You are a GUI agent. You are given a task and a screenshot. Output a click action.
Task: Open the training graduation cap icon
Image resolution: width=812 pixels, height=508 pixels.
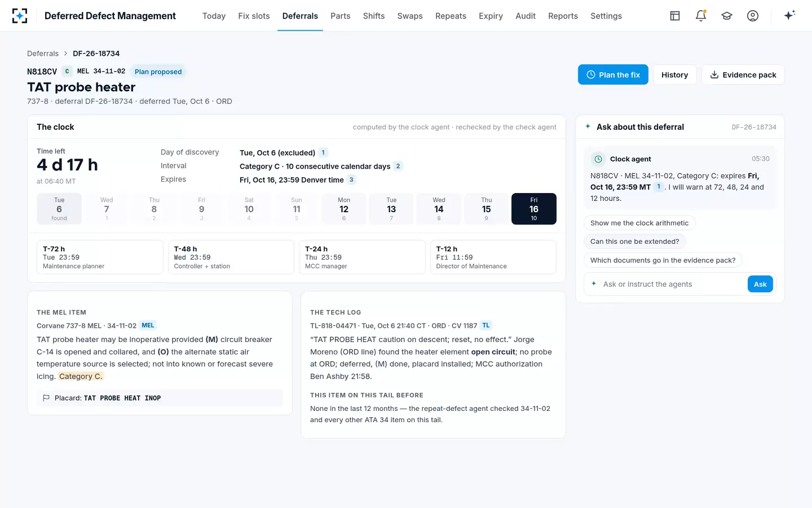point(727,16)
